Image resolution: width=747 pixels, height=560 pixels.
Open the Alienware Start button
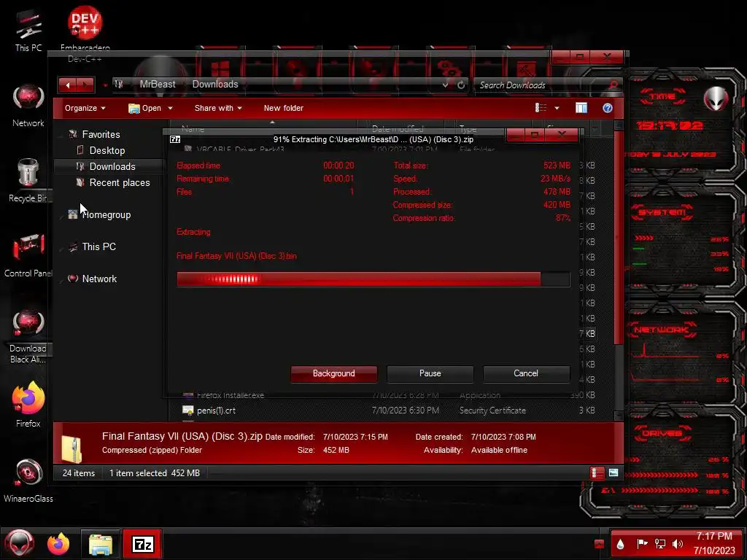click(19, 544)
